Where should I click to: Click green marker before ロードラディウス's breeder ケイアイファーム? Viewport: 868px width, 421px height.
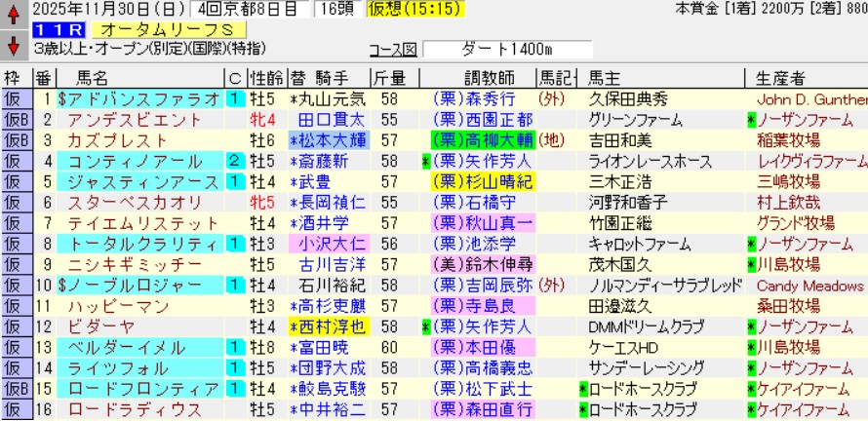(x=751, y=409)
